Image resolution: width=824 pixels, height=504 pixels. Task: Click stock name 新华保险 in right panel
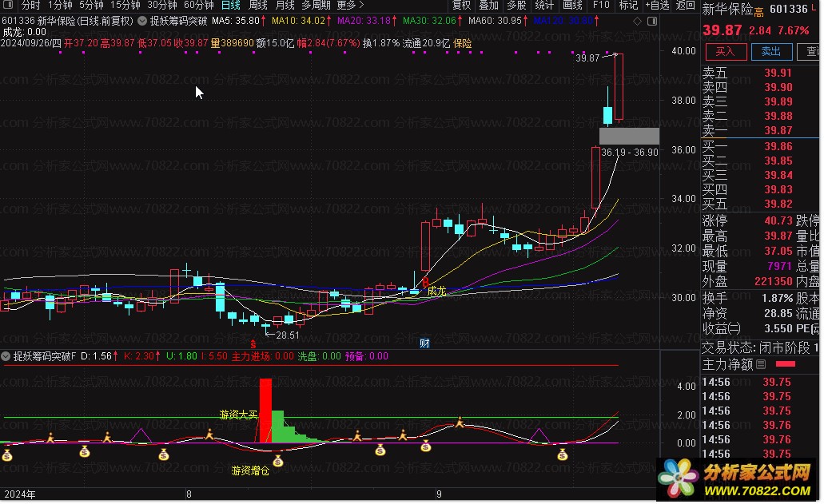click(x=728, y=10)
